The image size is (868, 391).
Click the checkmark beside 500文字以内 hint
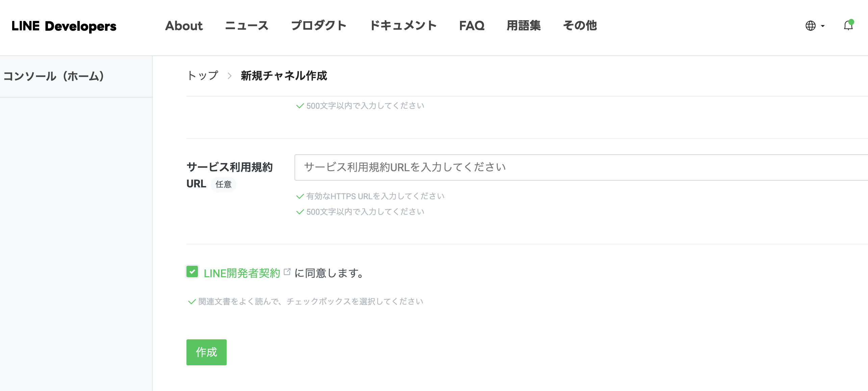[300, 212]
